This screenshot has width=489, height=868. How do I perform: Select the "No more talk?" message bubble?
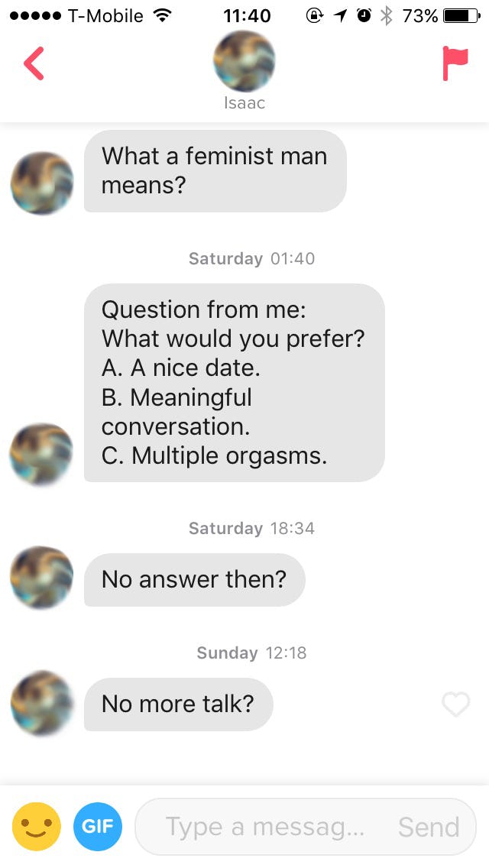178,704
